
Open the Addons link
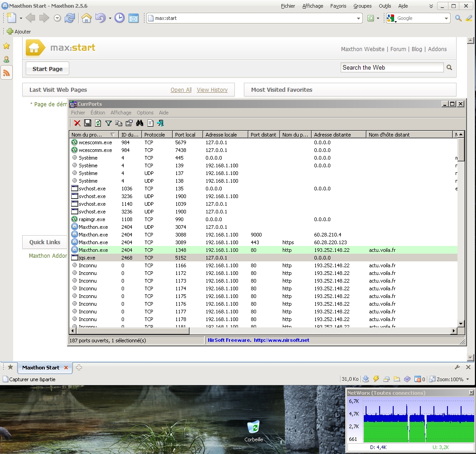pos(437,49)
